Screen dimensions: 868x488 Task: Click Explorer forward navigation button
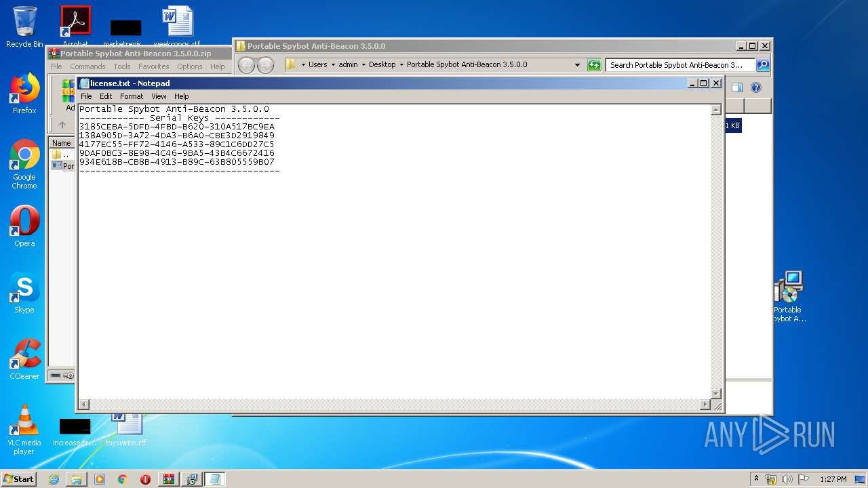[265, 65]
